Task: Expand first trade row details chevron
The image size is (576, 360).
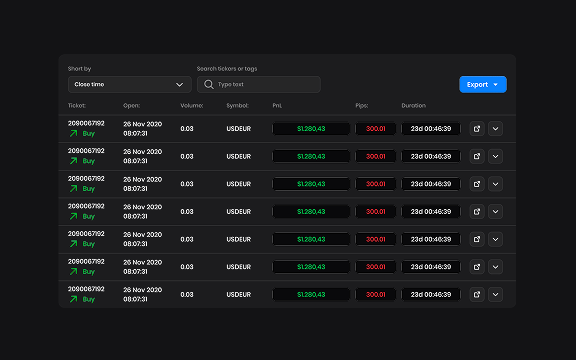Action: click(495, 129)
